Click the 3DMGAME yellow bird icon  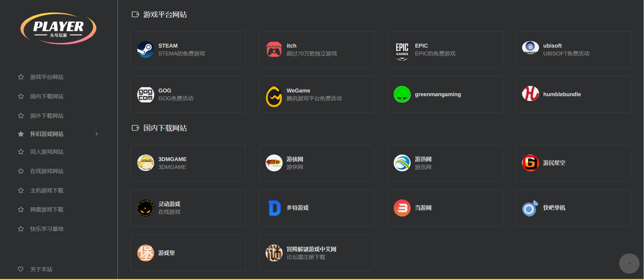(145, 163)
